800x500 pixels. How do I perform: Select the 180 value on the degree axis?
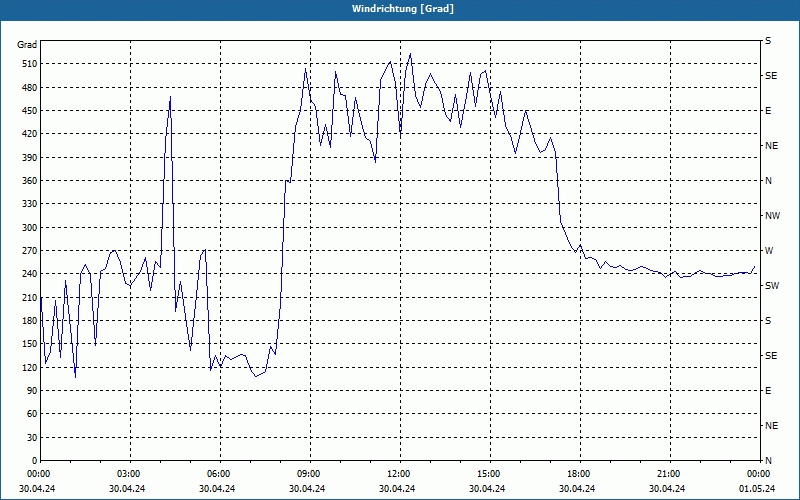(29, 321)
